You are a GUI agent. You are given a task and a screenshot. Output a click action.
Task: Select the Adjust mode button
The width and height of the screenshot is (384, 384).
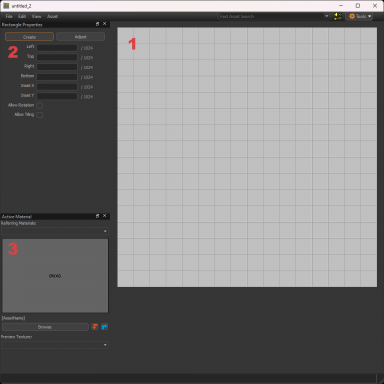pyautogui.click(x=80, y=37)
